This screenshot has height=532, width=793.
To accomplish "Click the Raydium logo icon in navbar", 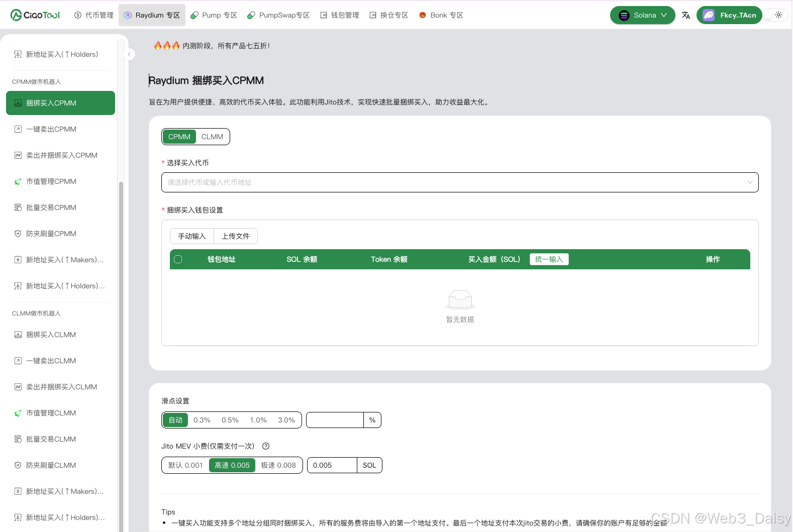I will coord(128,15).
